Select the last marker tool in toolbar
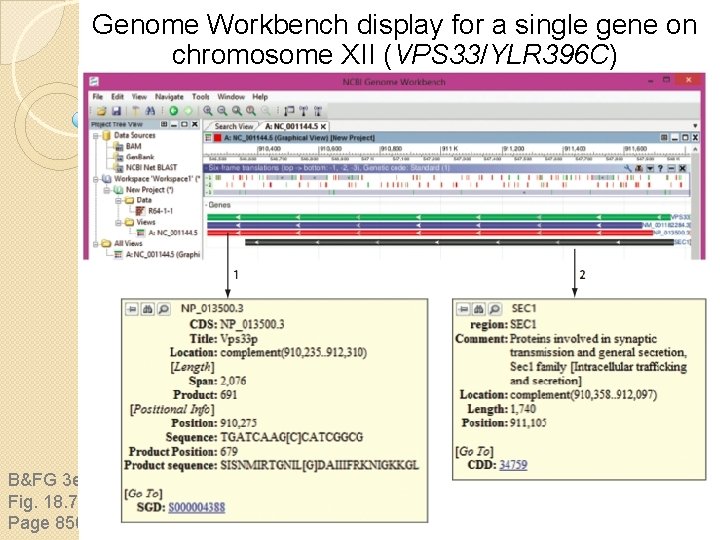 click(318, 111)
